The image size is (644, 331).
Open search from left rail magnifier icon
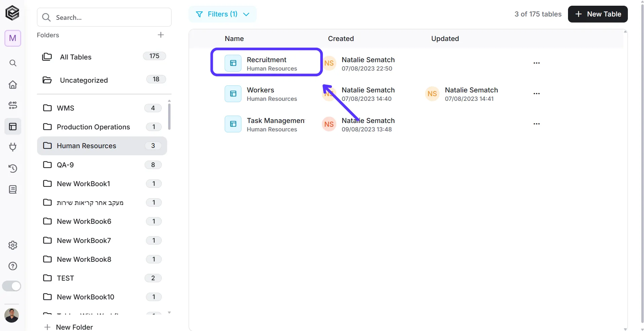coord(13,63)
